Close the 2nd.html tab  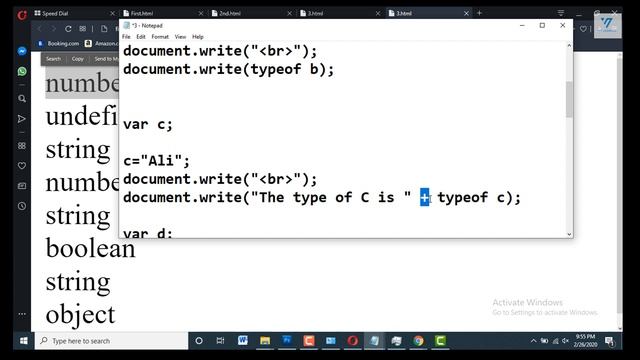289,13
